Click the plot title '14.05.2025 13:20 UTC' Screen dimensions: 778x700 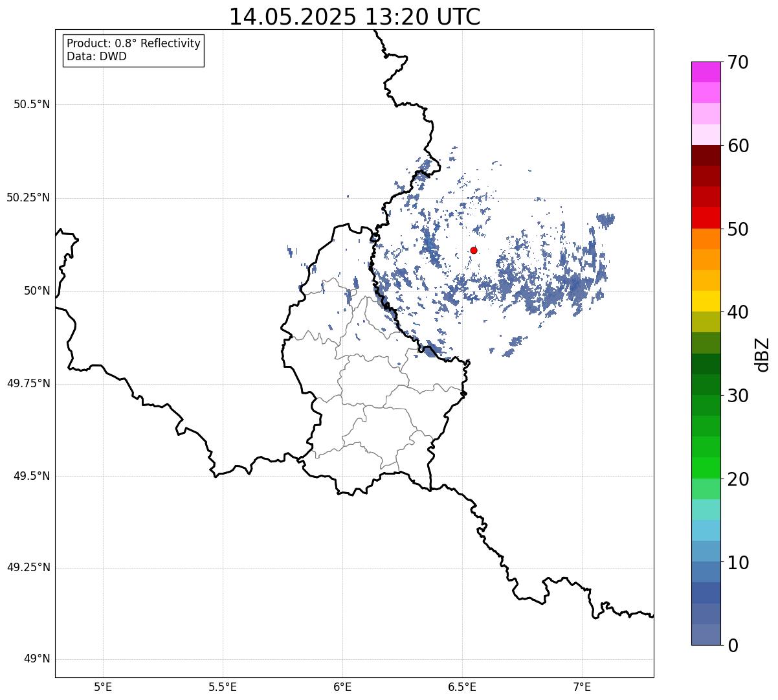click(x=355, y=17)
